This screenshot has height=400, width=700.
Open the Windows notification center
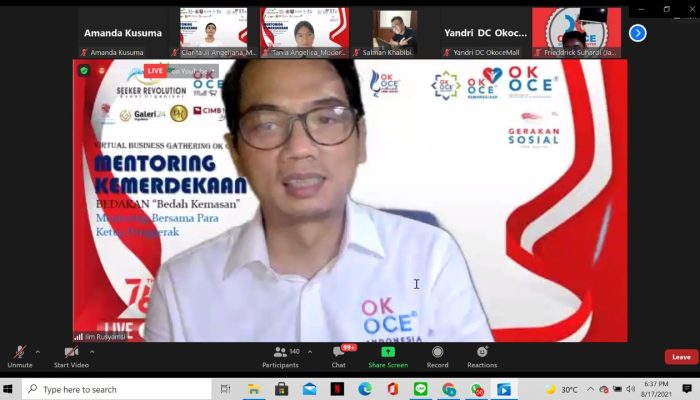[687, 389]
